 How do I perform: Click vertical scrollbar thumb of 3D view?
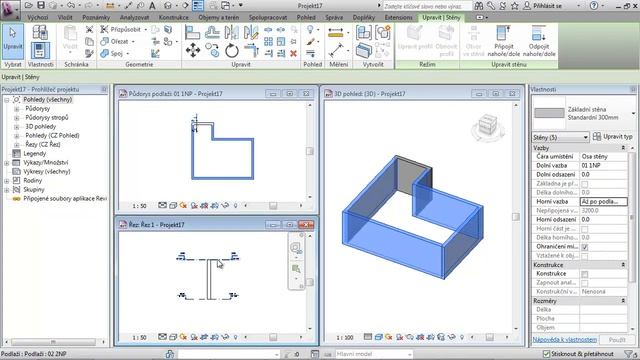click(516, 217)
